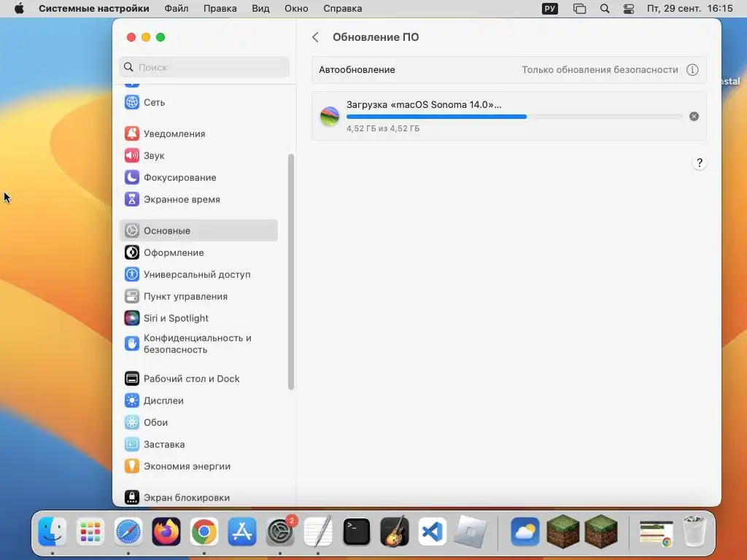Open the Apple menu
Screen dimensions: 747x560
(x=19, y=9)
